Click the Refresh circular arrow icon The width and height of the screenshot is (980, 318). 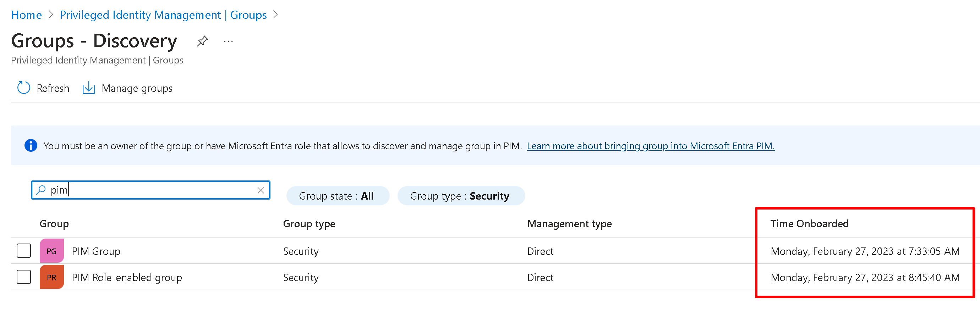click(x=23, y=88)
